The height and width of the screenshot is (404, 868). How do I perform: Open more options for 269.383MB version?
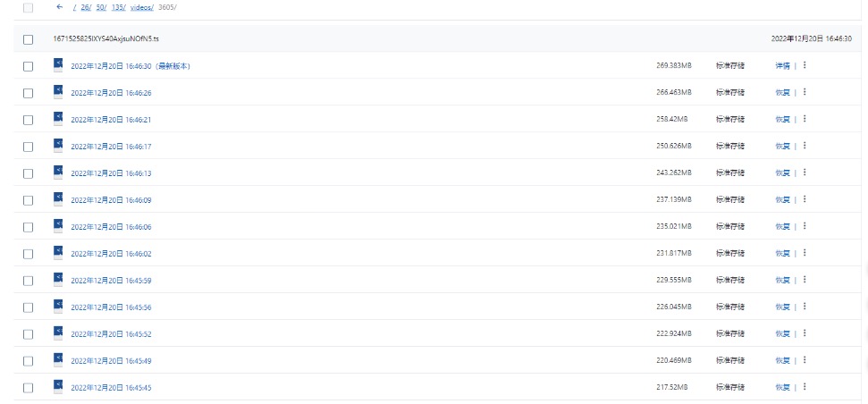point(805,65)
